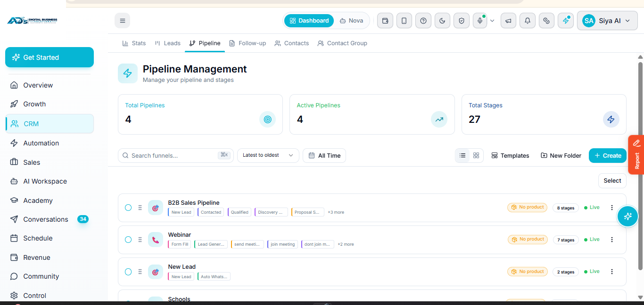Open the megaphone announcements icon
This screenshot has width=644, height=305.
[x=508, y=21]
